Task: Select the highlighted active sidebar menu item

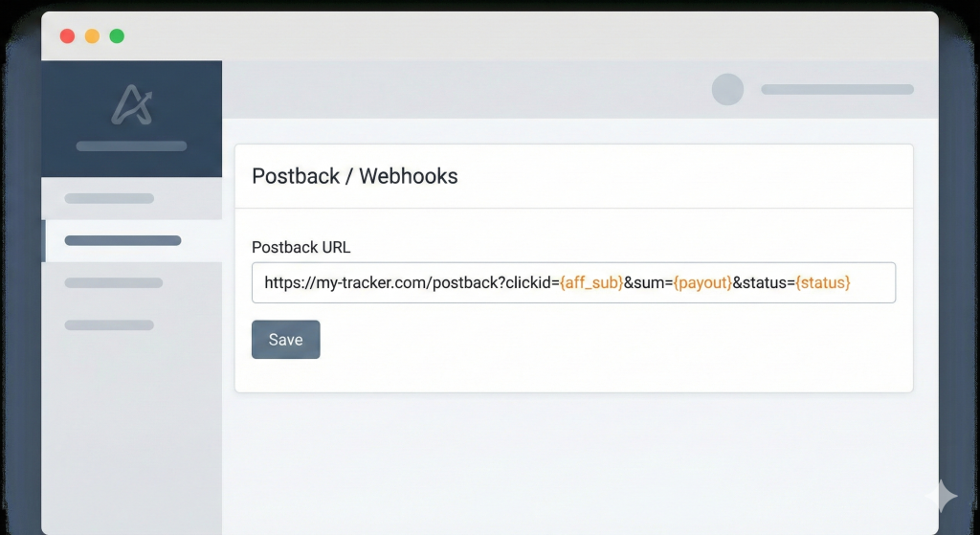Action: click(x=122, y=240)
